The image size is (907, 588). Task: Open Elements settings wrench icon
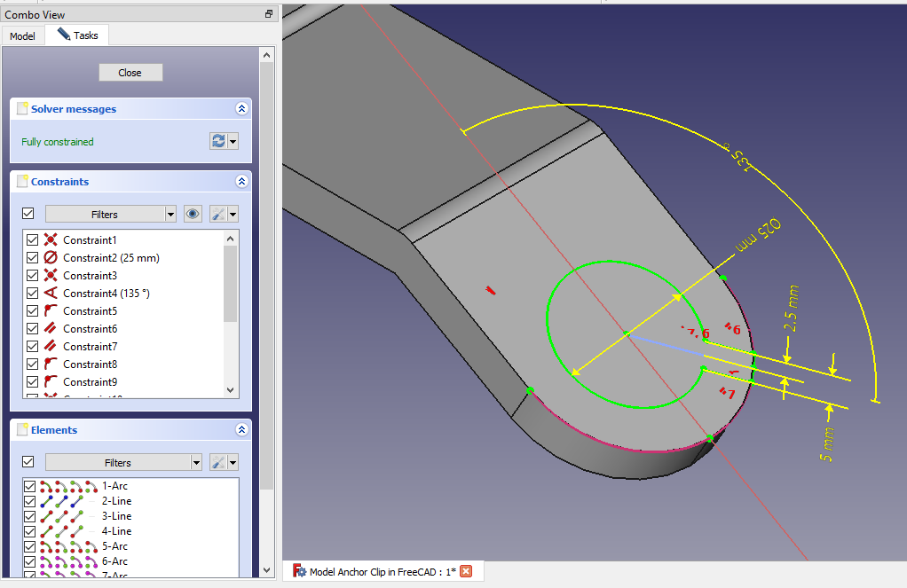(217, 462)
